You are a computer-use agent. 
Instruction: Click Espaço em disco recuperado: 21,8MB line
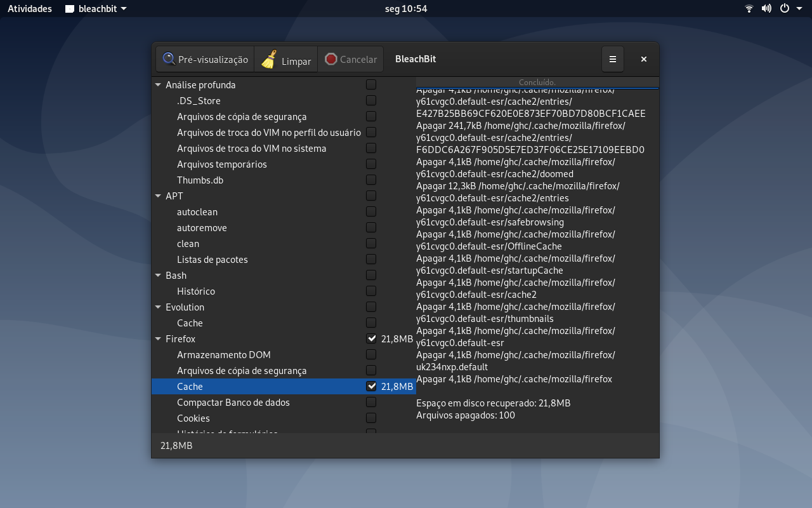click(493, 403)
